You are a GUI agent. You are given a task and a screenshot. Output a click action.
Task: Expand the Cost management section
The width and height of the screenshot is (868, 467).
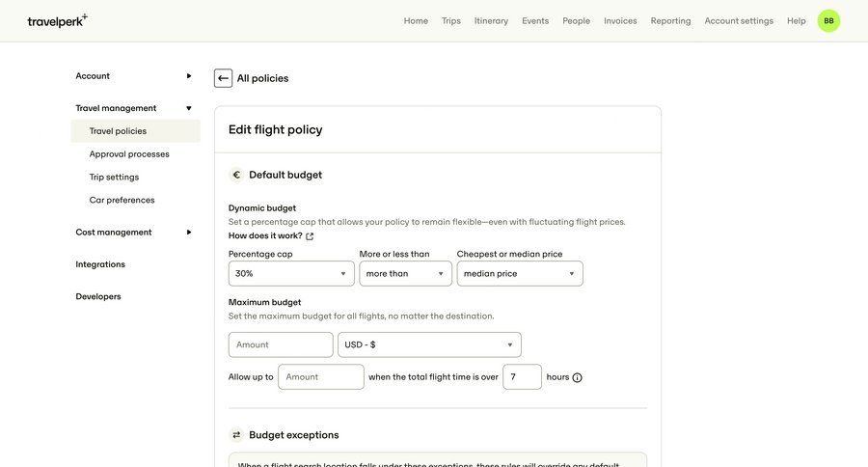(x=189, y=233)
